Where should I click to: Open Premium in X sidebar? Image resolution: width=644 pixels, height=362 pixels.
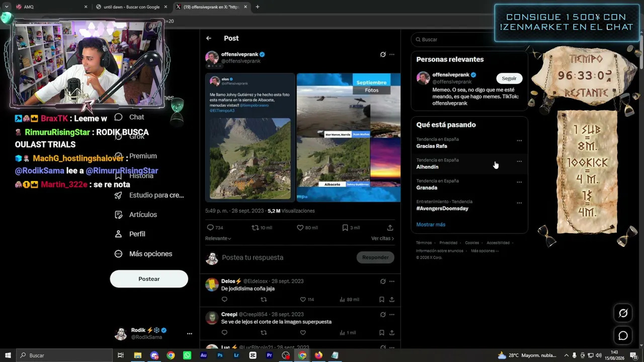tap(137, 156)
